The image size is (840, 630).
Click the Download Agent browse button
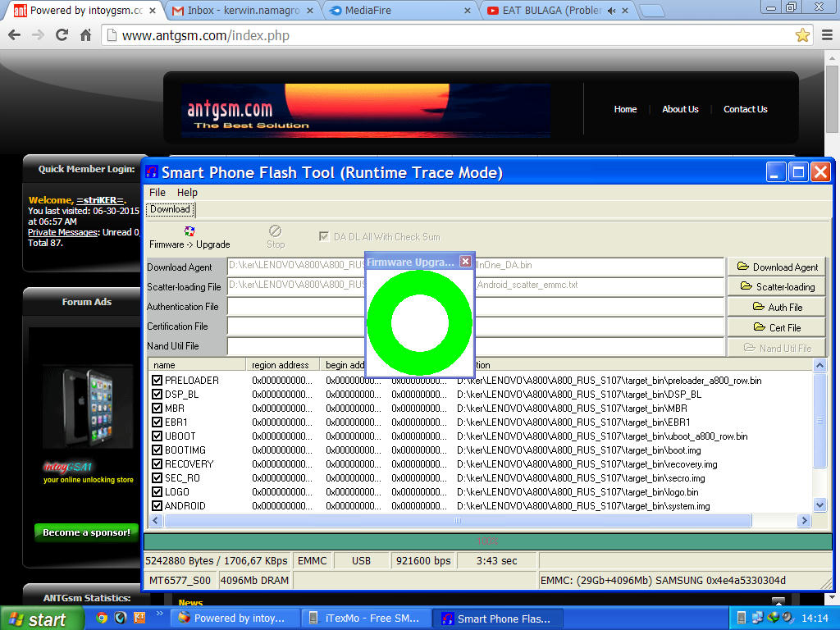[x=776, y=267]
